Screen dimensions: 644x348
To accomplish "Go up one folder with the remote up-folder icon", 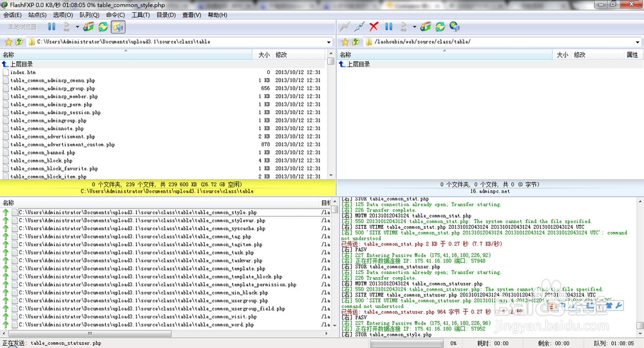I will [355, 42].
